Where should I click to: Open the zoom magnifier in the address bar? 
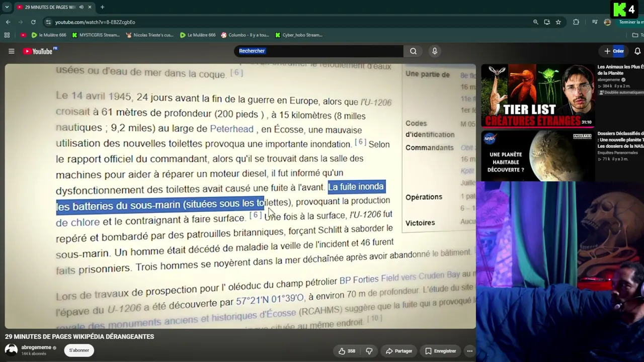535,22
